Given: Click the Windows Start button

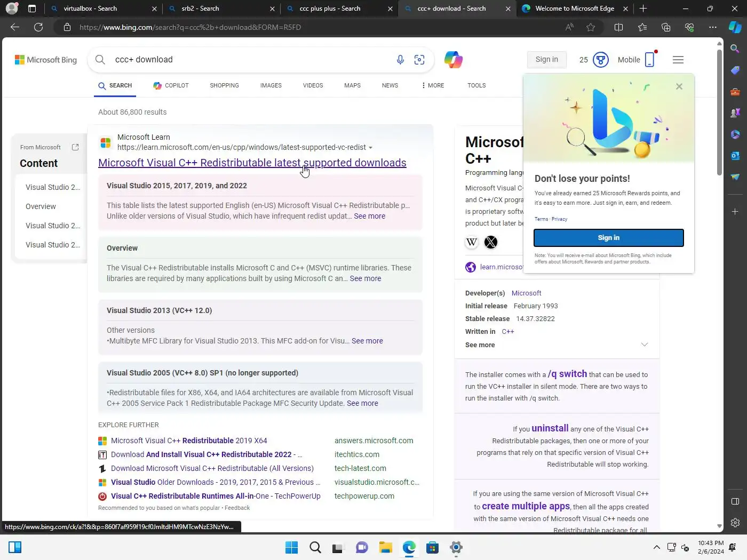Looking at the screenshot, I should coord(291,547).
